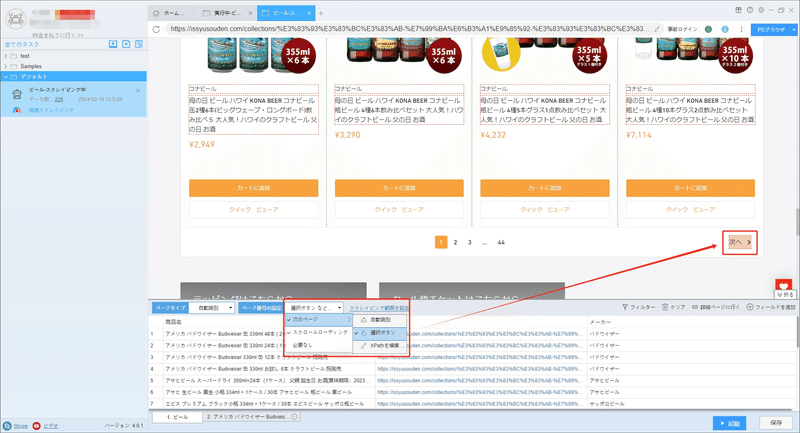Screen dimensions: 800x433
Task: Click the クリア trash icon
Action: 665,307
